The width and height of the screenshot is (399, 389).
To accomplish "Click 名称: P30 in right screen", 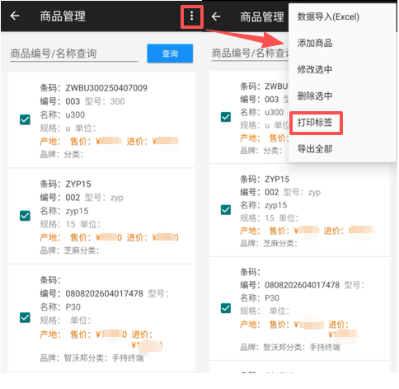I will tap(260, 298).
